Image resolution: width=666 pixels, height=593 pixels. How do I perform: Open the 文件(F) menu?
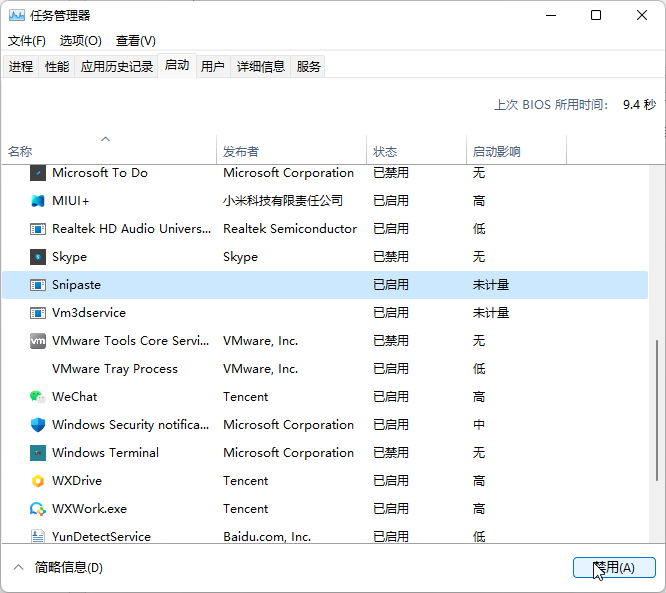pyautogui.click(x=27, y=41)
